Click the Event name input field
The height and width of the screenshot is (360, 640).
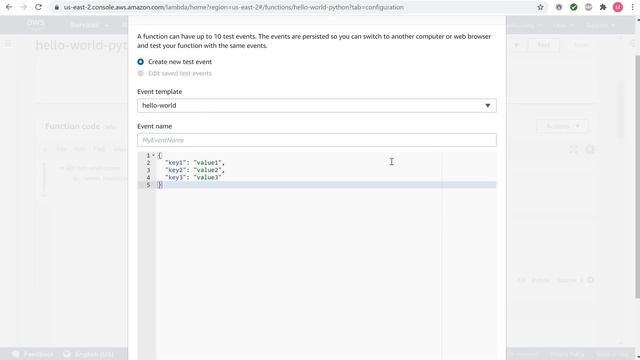317,140
